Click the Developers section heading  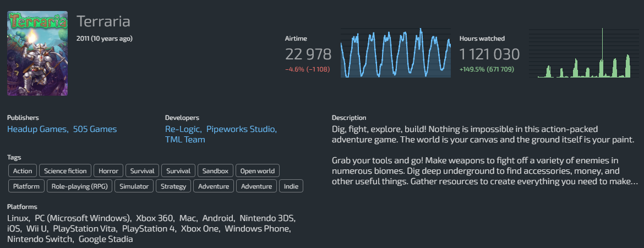coord(182,118)
